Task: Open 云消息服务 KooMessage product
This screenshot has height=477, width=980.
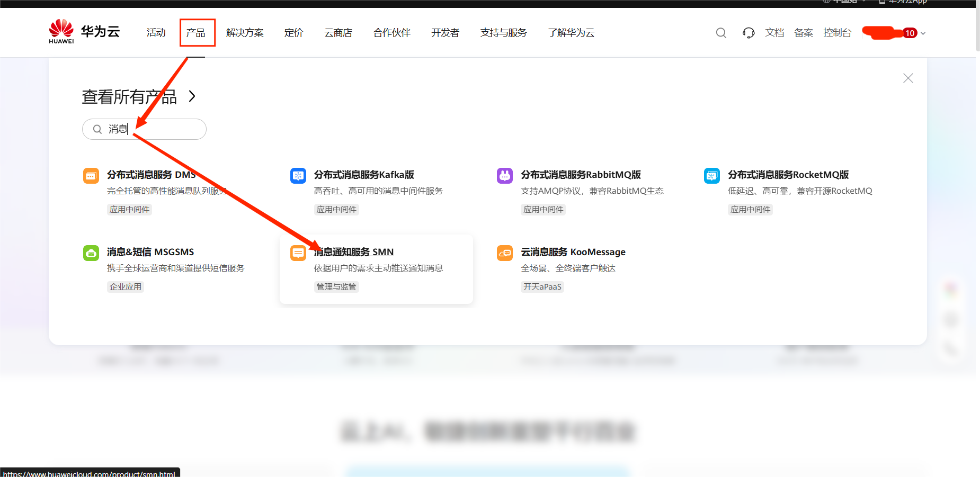Action: (573, 252)
